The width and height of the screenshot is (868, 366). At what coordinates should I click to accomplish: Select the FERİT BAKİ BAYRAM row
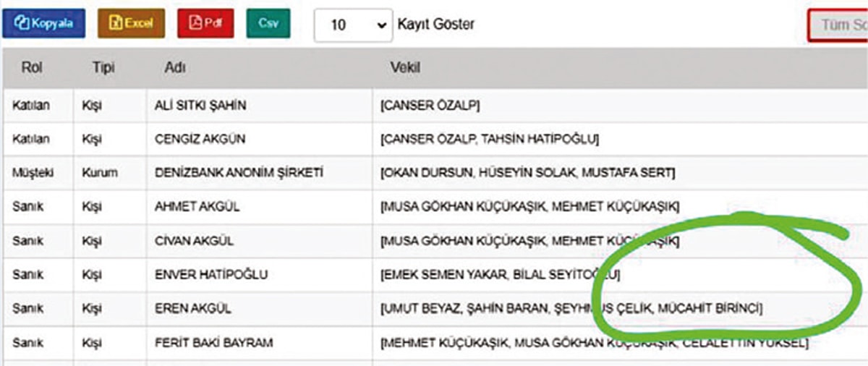[213, 342]
